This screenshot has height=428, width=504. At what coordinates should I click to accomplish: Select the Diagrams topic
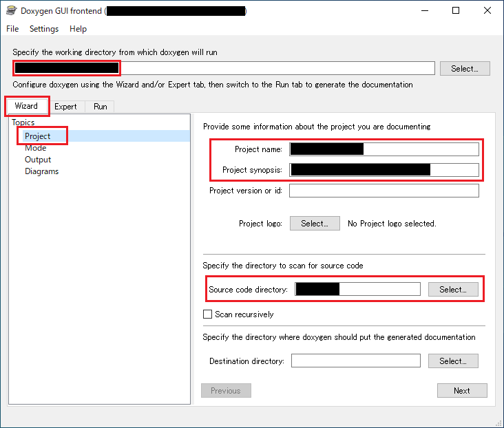tap(42, 171)
